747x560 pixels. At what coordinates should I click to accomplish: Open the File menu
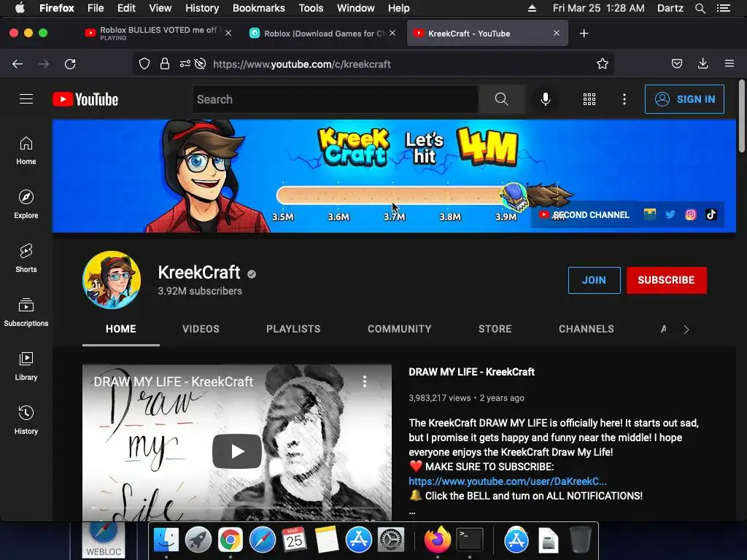click(96, 8)
